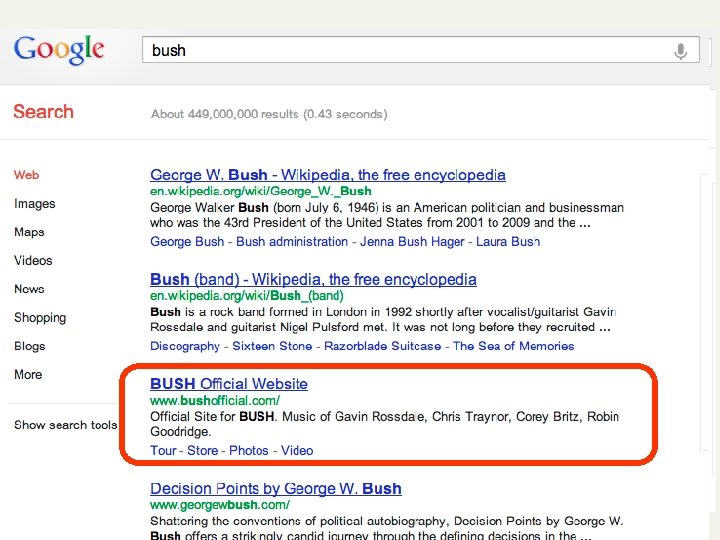This screenshot has height=540, width=720.
Task: Expand More search categories
Action: click(x=28, y=375)
